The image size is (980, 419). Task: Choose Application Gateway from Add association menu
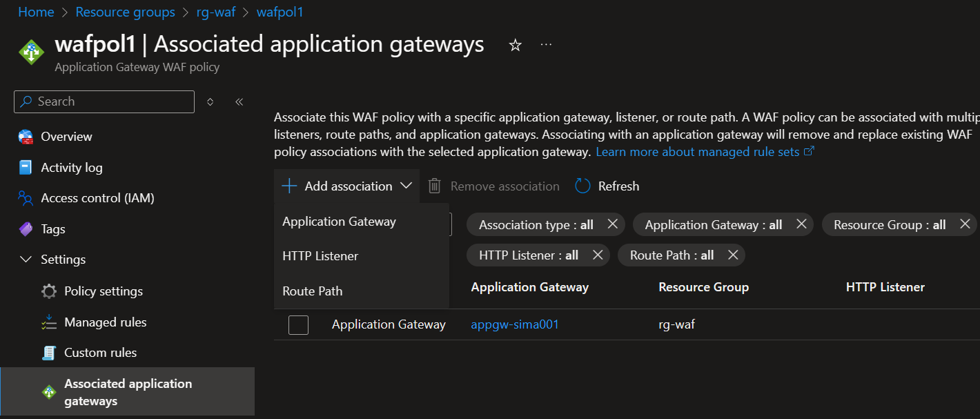[362, 222]
